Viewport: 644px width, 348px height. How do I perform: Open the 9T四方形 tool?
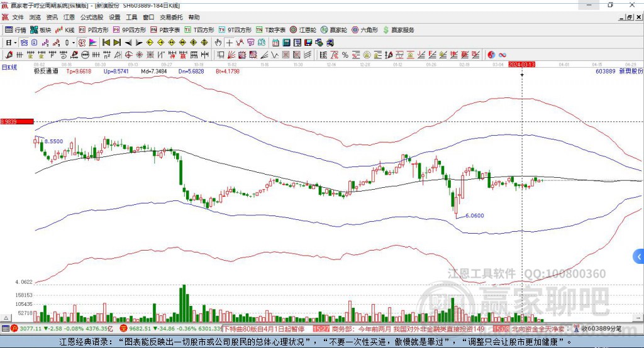235,30
